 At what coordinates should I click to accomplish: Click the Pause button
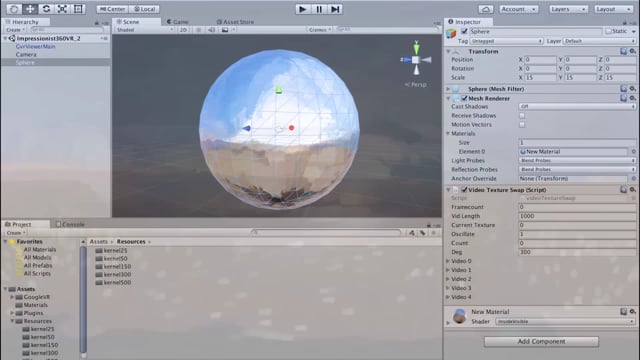[x=319, y=9]
